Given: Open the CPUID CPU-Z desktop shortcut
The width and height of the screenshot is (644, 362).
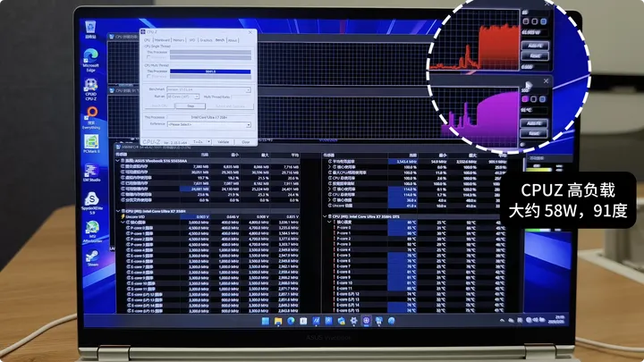Looking at the screenshot, I should click(90, 89).
